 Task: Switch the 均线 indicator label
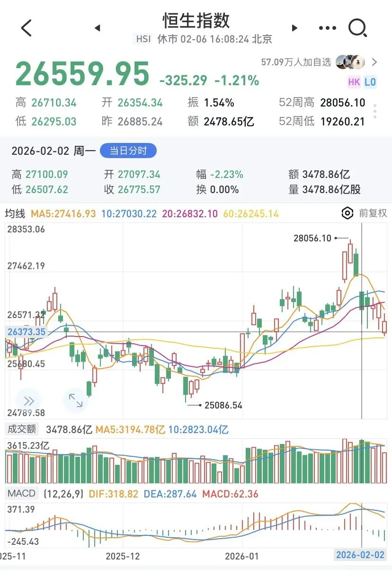pyautogui.click(x=15, y=214)
